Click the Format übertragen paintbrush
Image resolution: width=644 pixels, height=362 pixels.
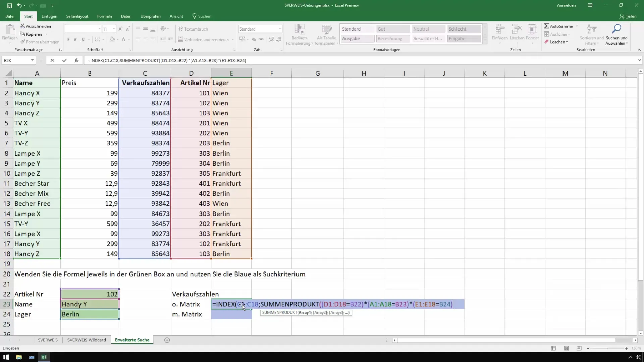[40, 42]
